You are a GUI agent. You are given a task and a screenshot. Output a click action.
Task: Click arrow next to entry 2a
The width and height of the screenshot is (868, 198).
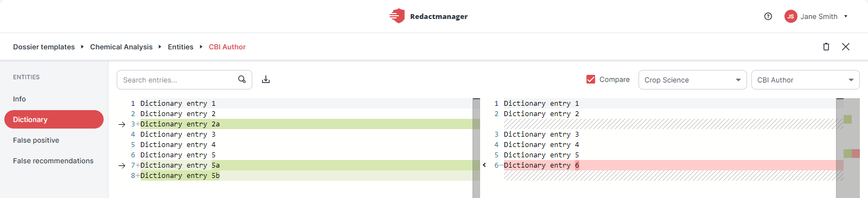[122, 124]
